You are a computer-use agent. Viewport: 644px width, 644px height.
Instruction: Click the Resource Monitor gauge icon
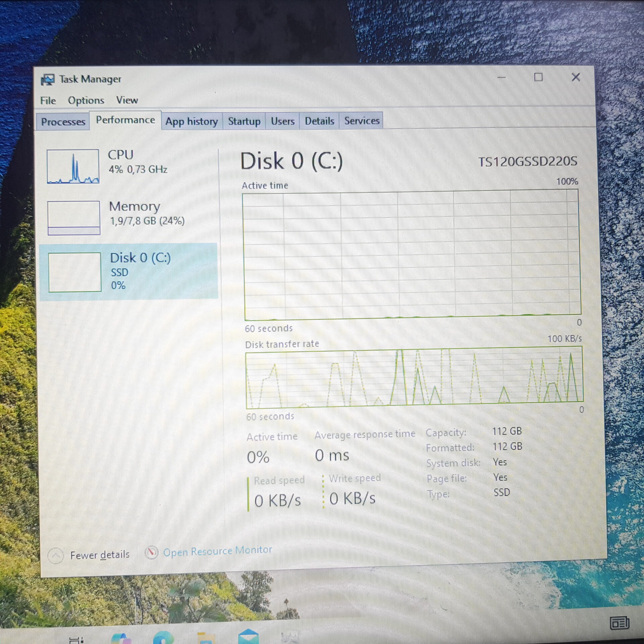151,552
